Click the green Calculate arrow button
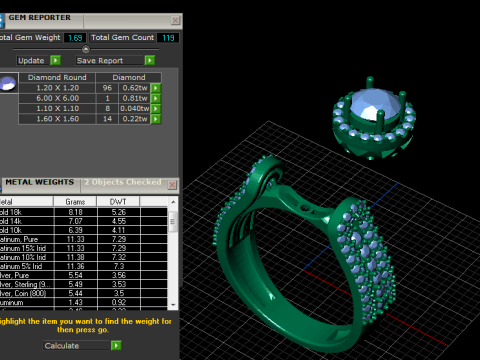The width and height of the screenshot is (480, 360). click(x=116, y=345)
